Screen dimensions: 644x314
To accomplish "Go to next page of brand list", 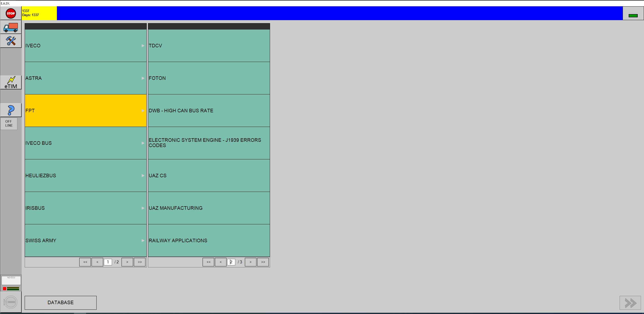I will (x=127, y=262).
